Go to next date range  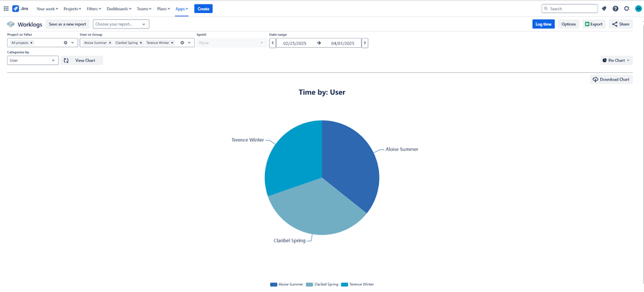[365, 43]
